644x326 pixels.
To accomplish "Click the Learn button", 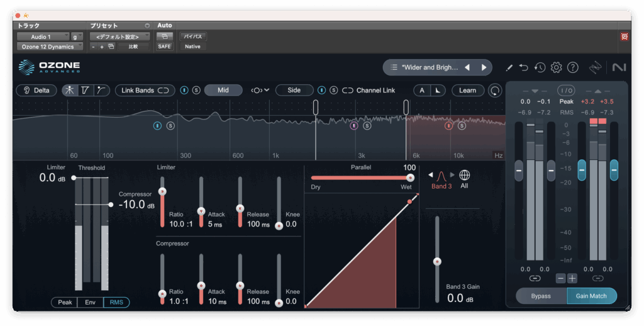I will 467,90.
